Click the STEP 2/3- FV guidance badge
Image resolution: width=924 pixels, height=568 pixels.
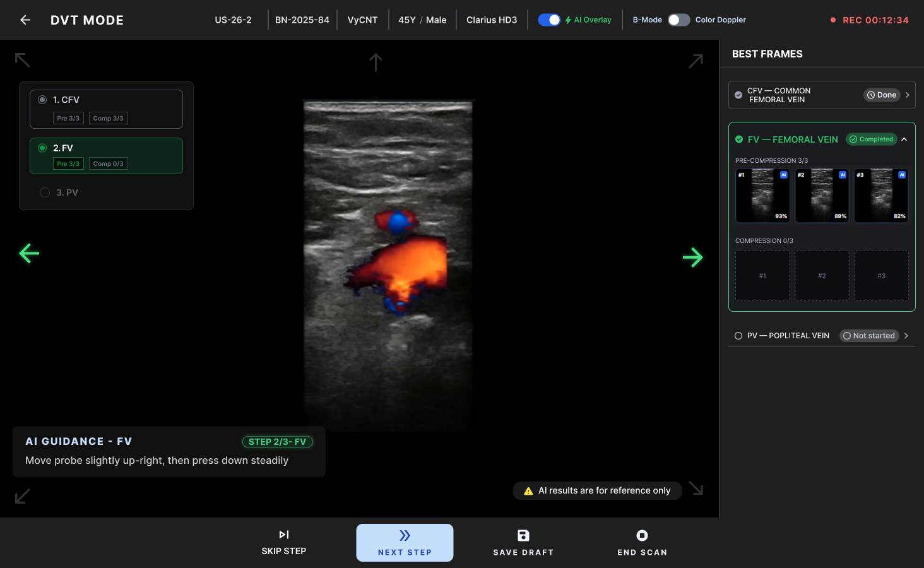[278, 442]
